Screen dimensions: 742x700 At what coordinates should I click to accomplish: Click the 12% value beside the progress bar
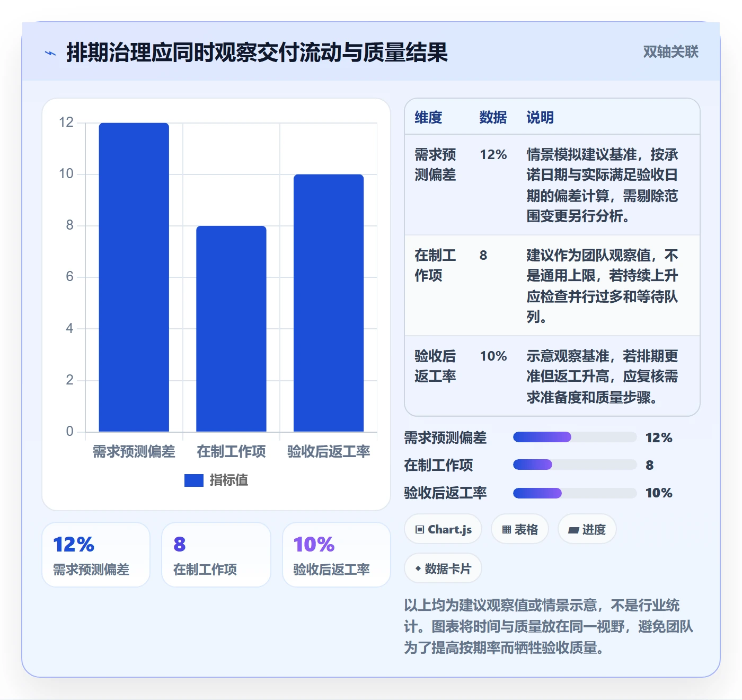point(659,437)
